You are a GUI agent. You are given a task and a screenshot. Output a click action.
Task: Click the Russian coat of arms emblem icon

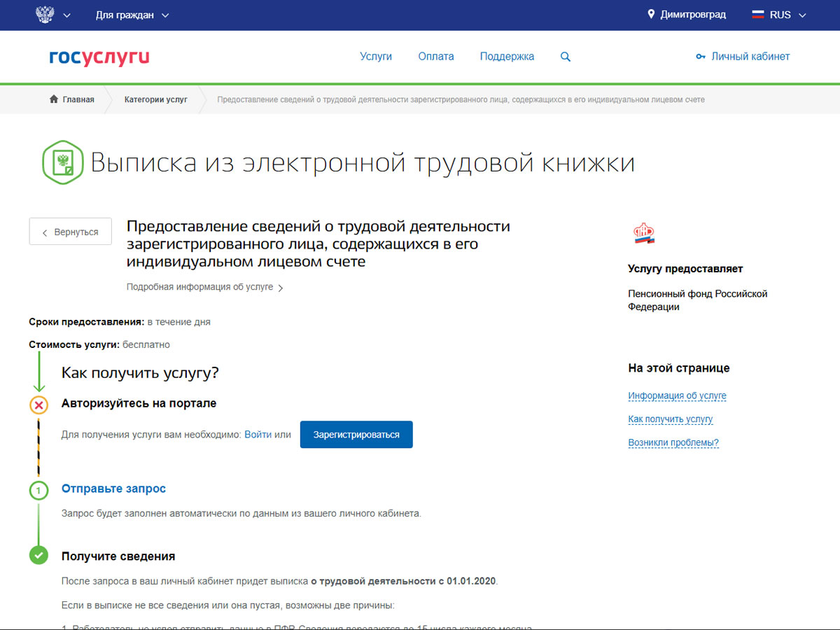(x=45, y=15)
